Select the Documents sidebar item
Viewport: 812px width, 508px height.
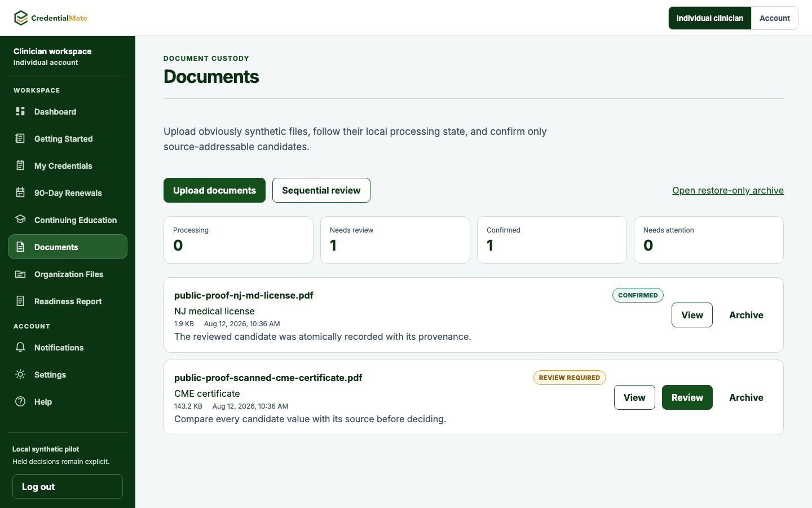[68, 247]
